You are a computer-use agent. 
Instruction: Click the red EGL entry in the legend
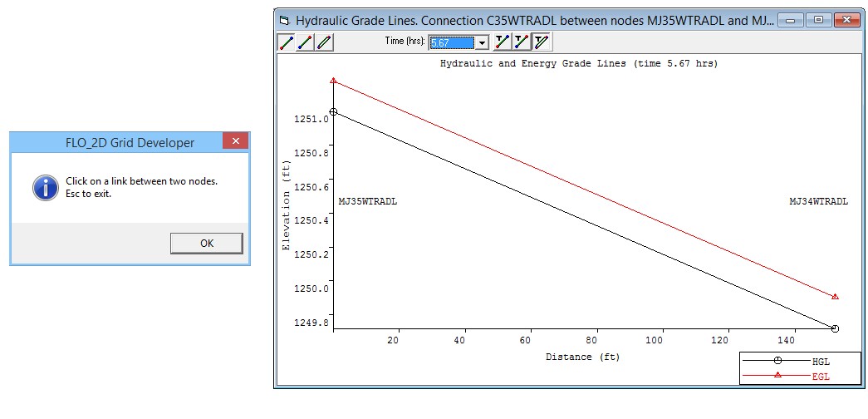point(821,377)
